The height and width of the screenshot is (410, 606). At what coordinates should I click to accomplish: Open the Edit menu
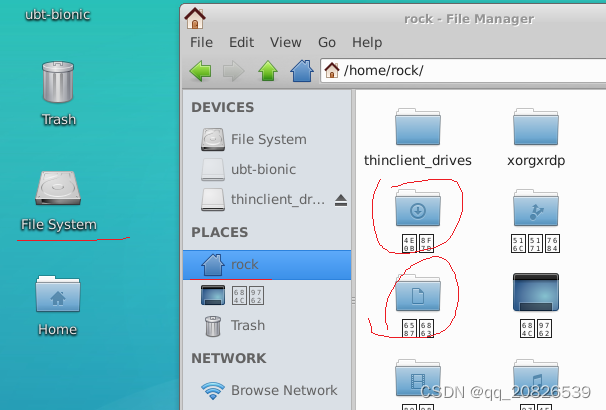[x=242, y=42]
